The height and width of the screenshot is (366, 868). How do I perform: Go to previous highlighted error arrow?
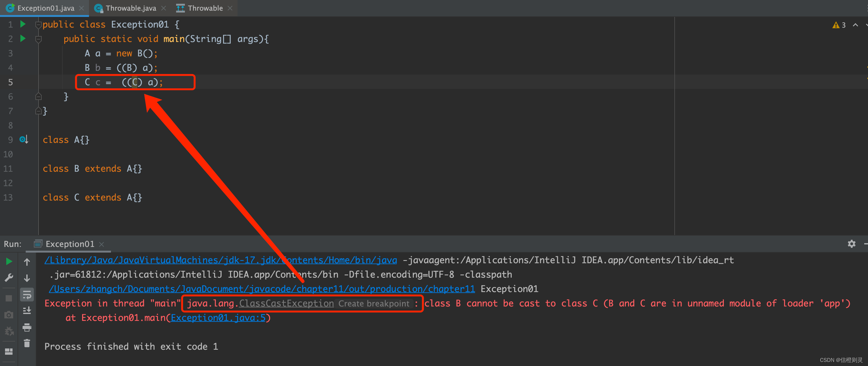click(x=855, y=25)
